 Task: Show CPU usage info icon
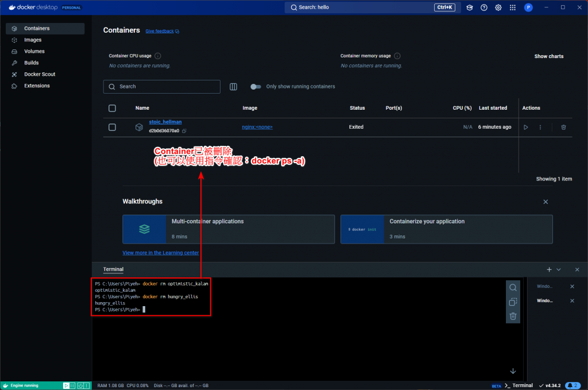(158, 56)
